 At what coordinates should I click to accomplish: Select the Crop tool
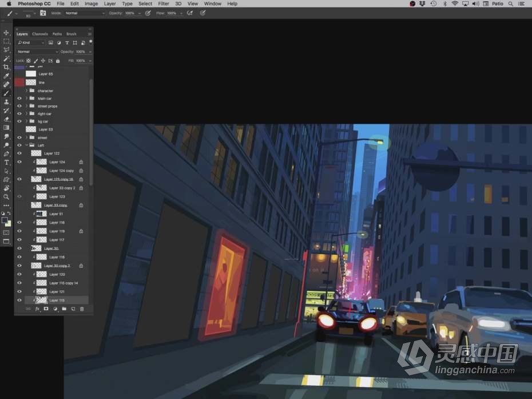(x=6, y=67)
